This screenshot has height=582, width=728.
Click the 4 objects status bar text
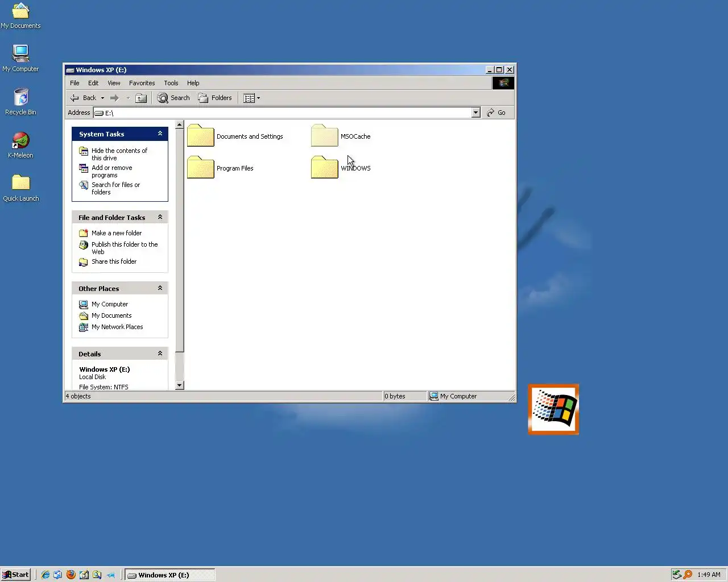coord(78,396)
